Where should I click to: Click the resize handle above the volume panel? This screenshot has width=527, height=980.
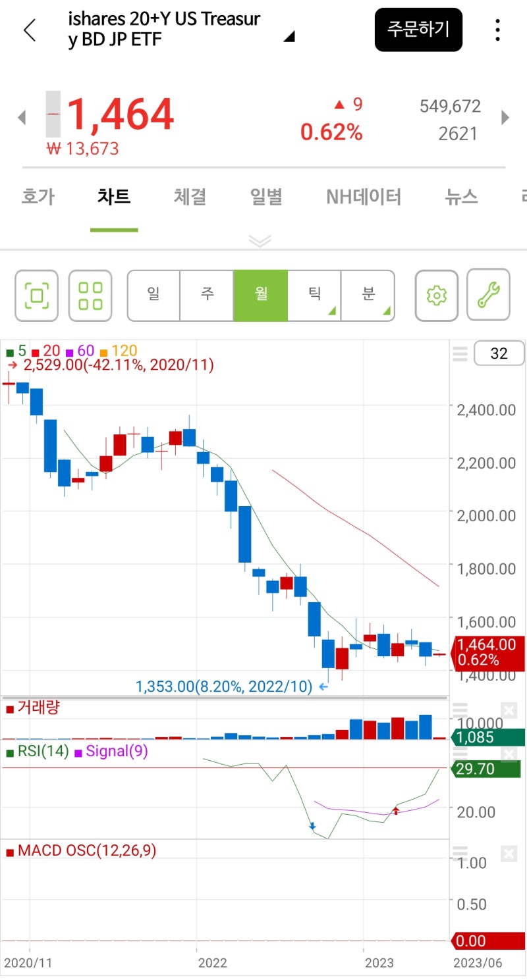(460, 709)
